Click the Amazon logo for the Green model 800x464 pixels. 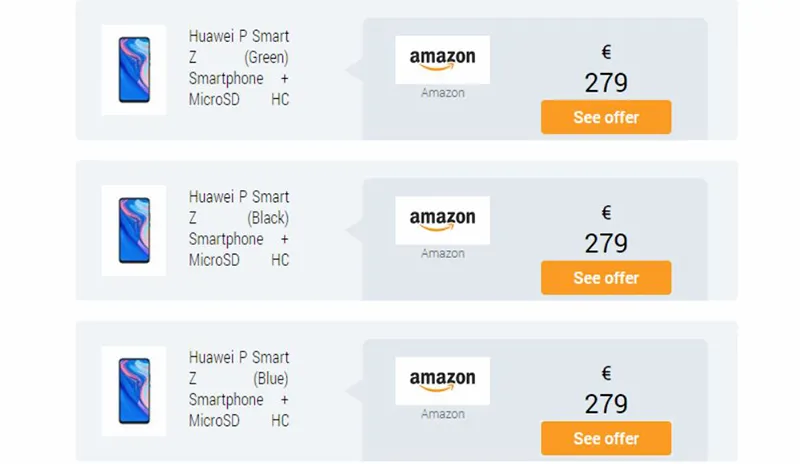coord(442,60)
